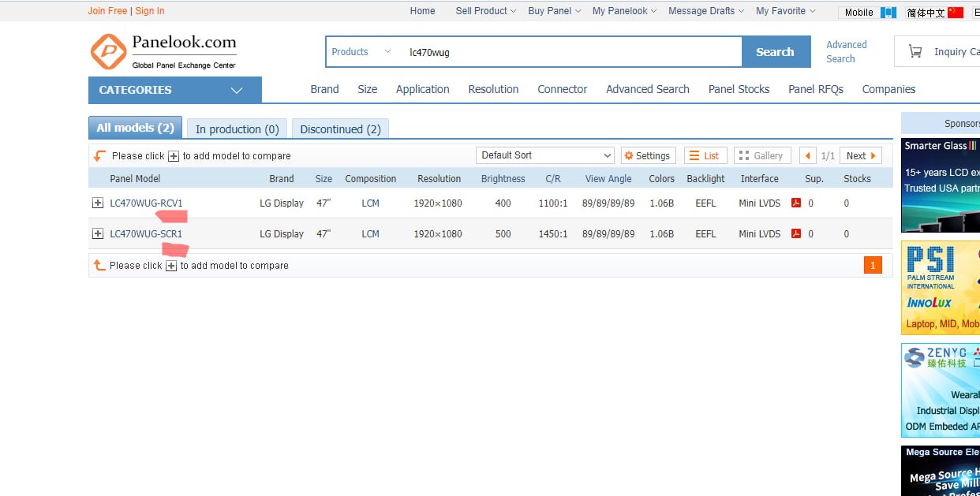Switch to List view
This screenshot has width=980, height=496.
tap(705, 155)
